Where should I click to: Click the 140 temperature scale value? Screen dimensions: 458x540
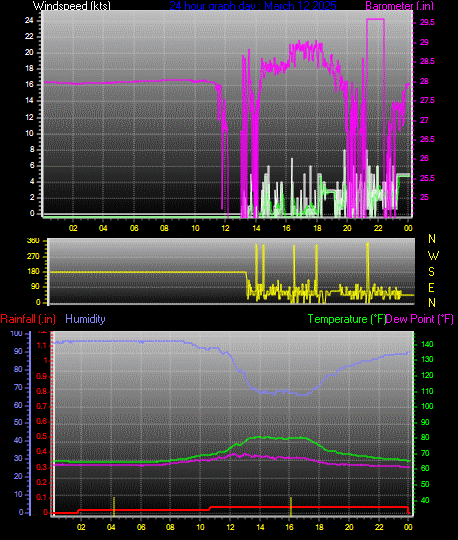click(x=427, y=344)
